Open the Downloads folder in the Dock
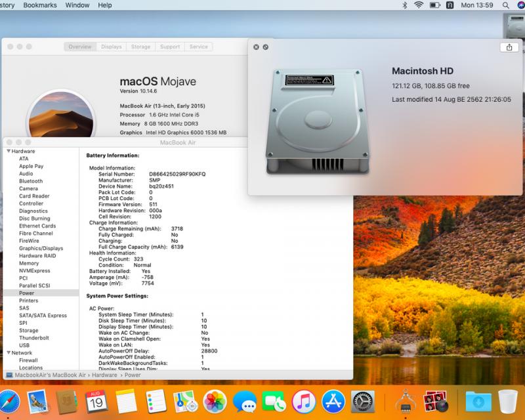 [x=478, y=401]
